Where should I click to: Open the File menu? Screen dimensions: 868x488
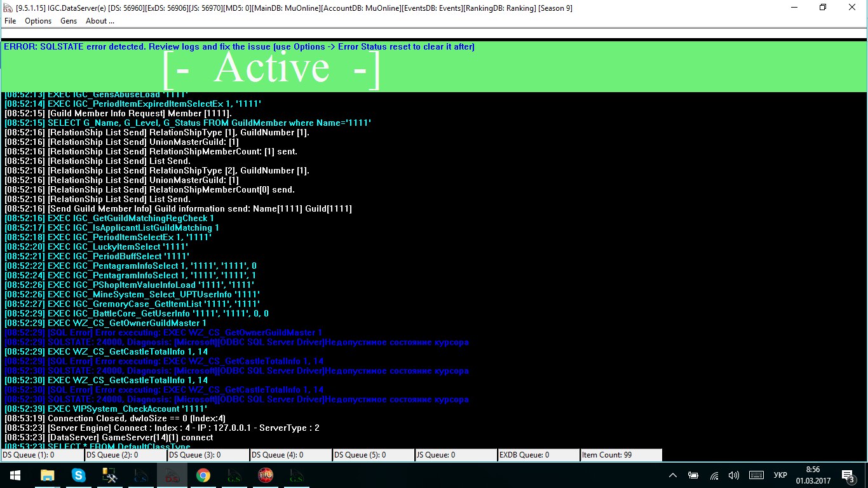pyautogui.click(x=10, y=21)
